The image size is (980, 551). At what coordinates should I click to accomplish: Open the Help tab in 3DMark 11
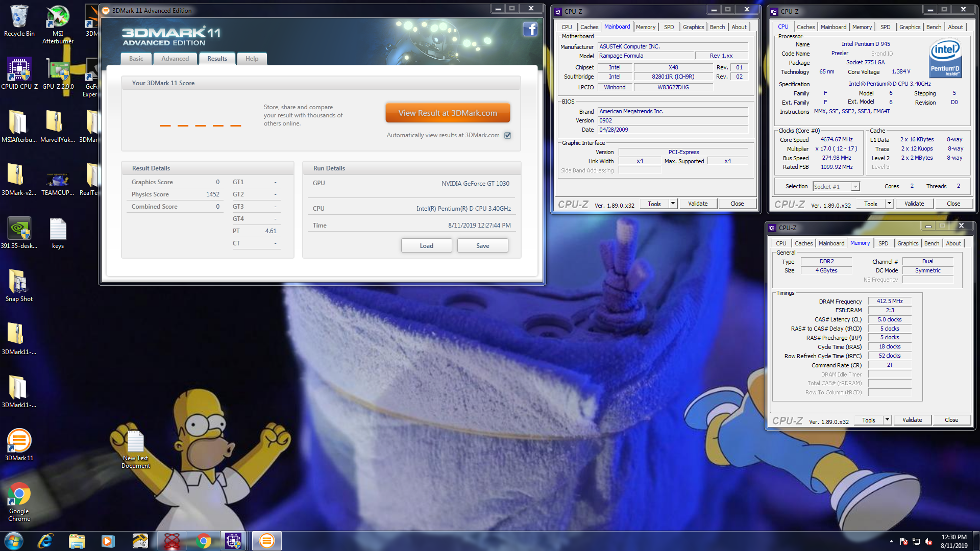[252, 59]
